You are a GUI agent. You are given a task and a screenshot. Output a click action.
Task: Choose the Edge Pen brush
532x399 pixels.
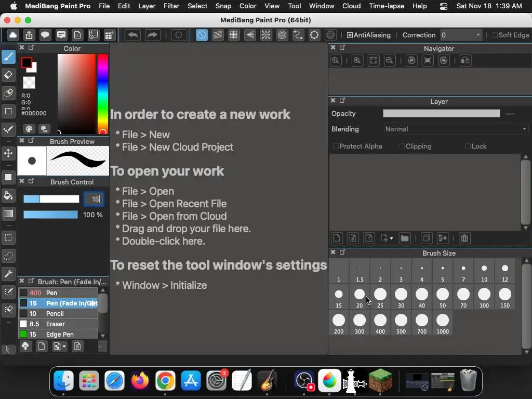(x=58, y=334)
